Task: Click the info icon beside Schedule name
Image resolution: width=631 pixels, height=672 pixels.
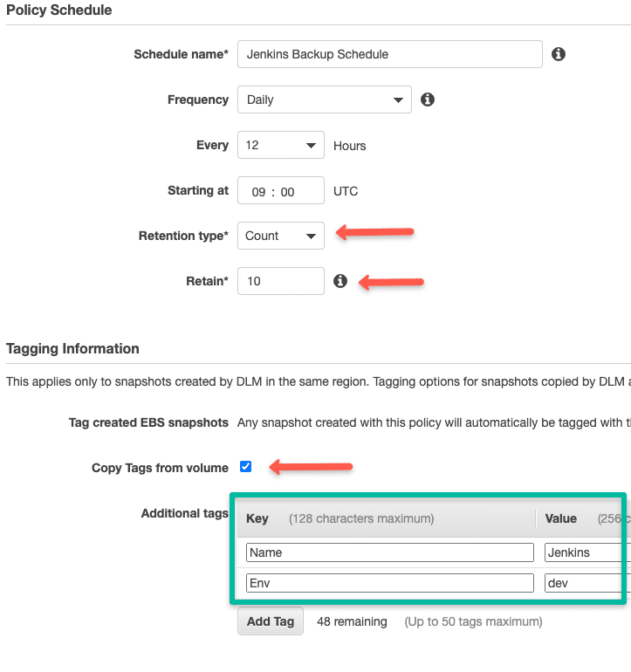Action: click(x=559, y=54)
